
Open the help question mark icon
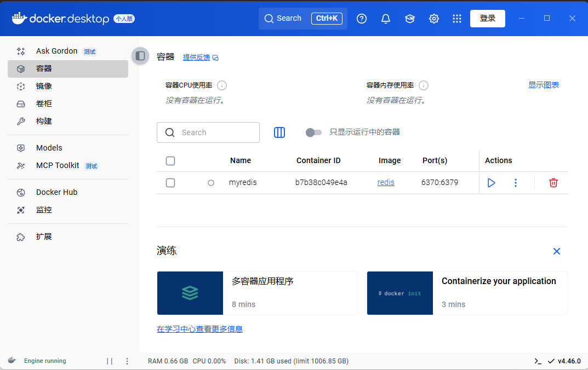tap(362, 19)
